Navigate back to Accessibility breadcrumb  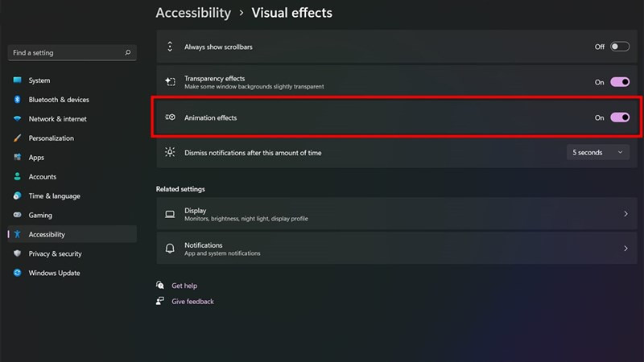(192, 13)
